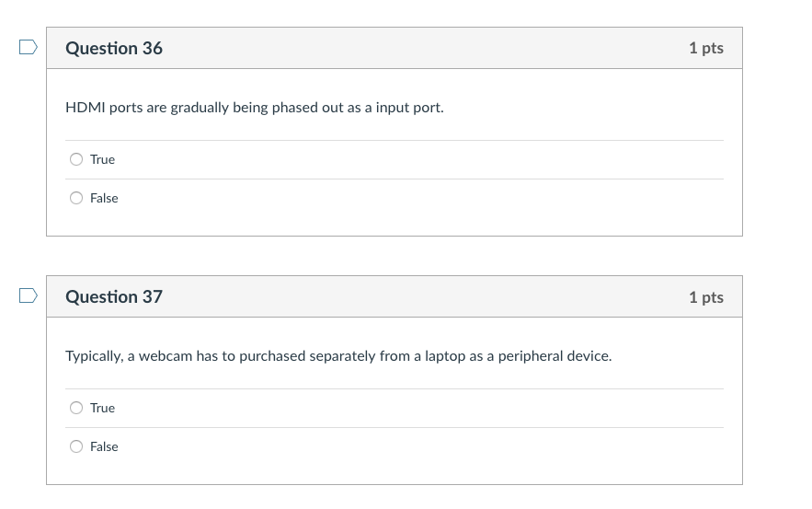Viewport: 812px width, 509px height.
Task: Select the True radio button for Question 36
Action: [x=76, y=159]
